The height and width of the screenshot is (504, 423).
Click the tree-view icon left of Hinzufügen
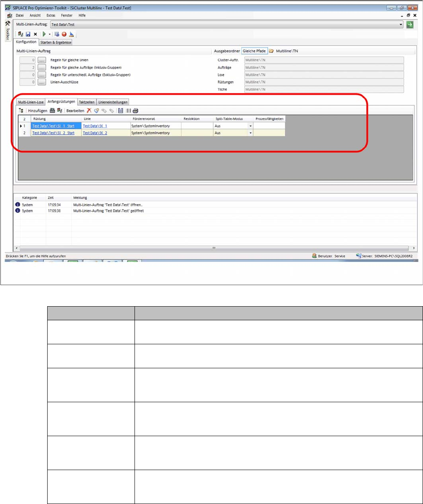point(21,110)
